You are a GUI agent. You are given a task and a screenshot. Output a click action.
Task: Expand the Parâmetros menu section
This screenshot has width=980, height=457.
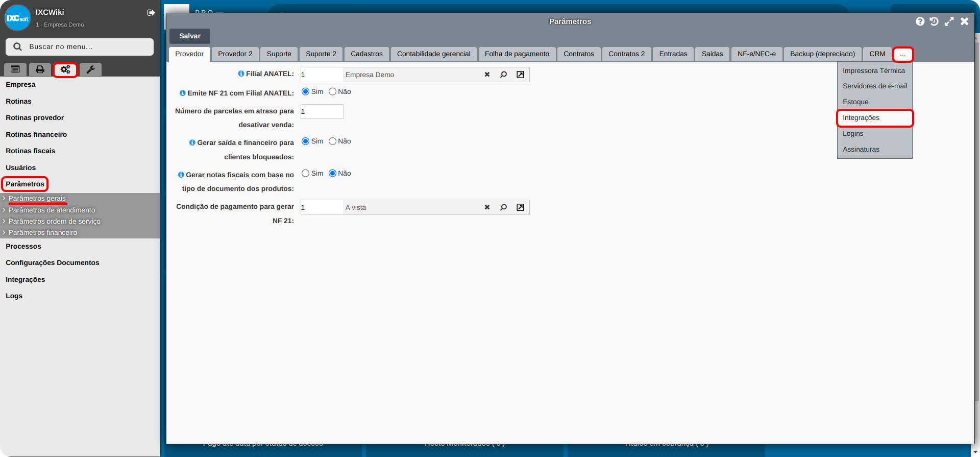click(25, 184)
